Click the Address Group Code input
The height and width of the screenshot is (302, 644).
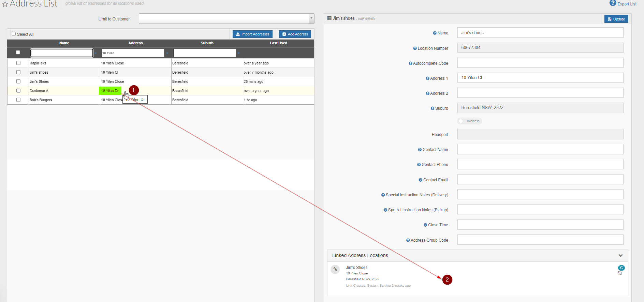[x=540, y=240]
